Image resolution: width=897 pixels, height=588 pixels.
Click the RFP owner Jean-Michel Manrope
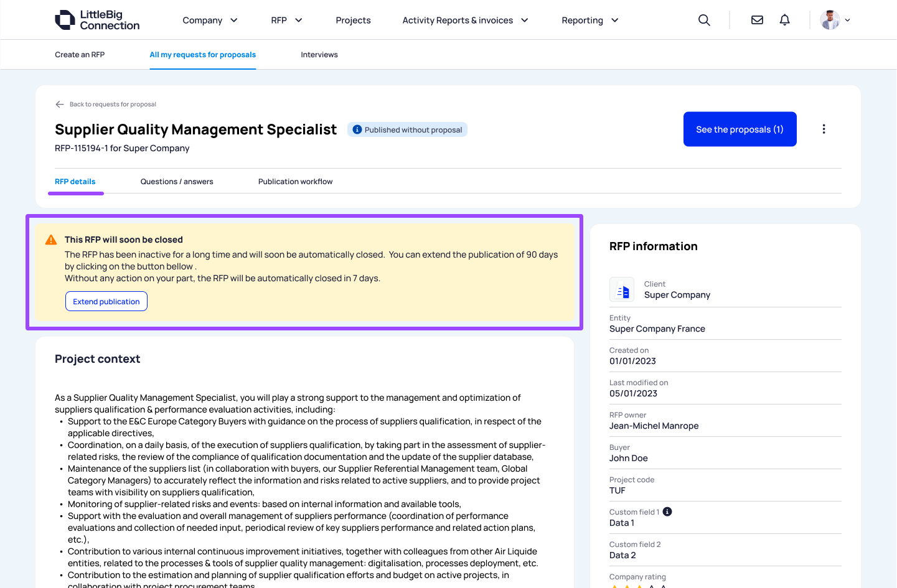[x=654, y=426]
